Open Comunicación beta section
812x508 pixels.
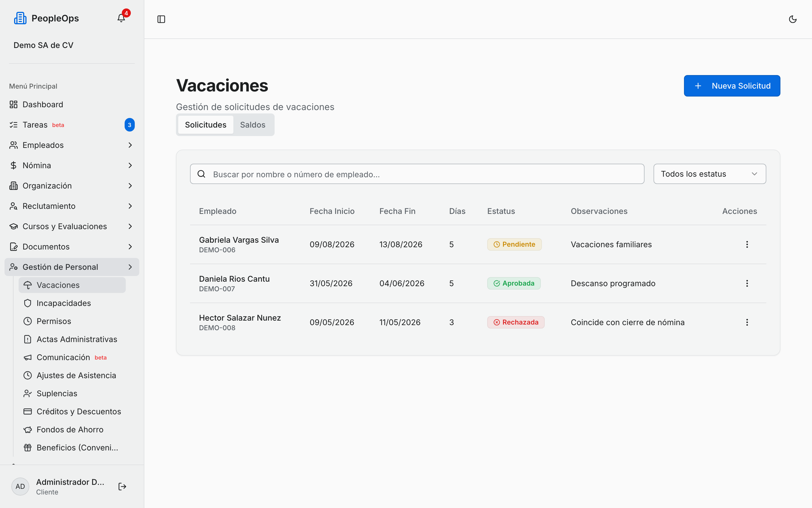(72, 358)
